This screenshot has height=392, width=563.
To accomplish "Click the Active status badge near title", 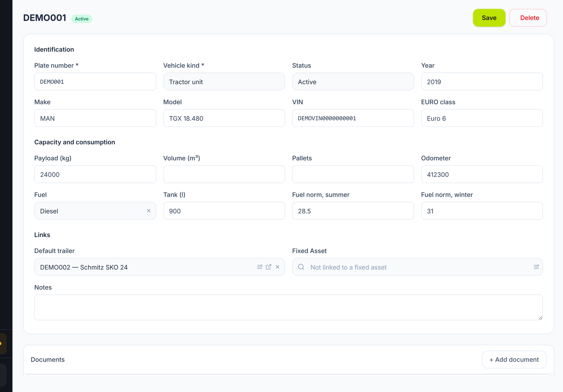I will (81, 19).
